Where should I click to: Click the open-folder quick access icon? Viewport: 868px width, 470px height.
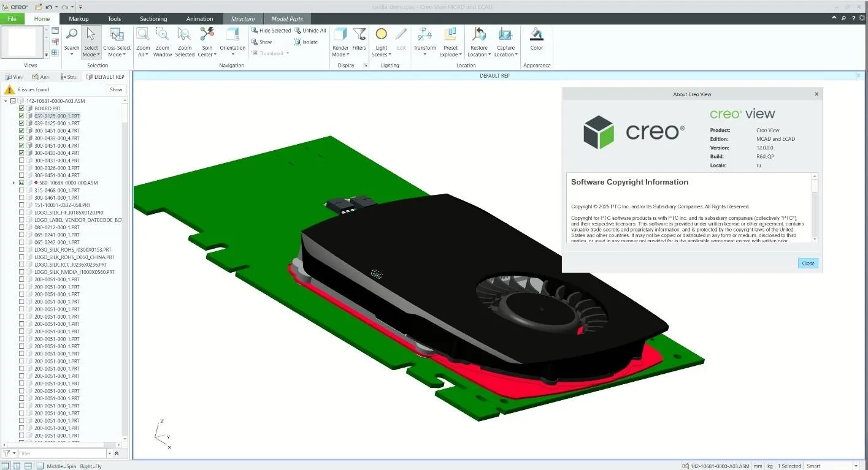point(38,7)
